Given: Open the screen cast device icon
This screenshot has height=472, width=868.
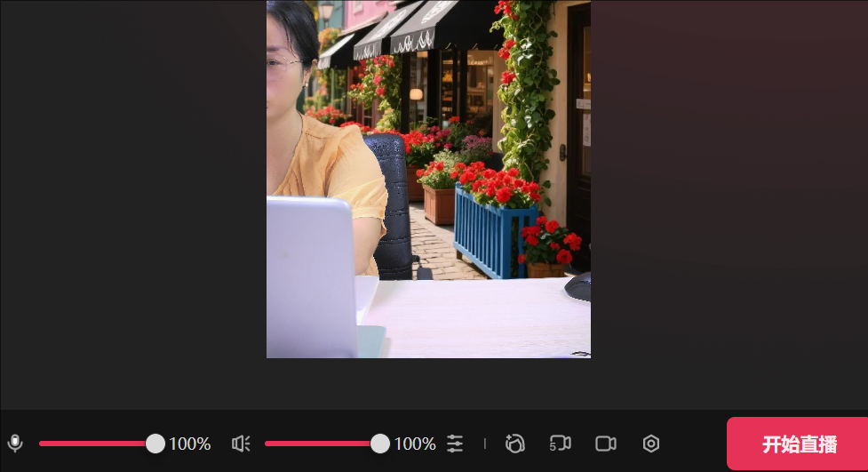Looking at the screenshot, I should pos(560,444).
